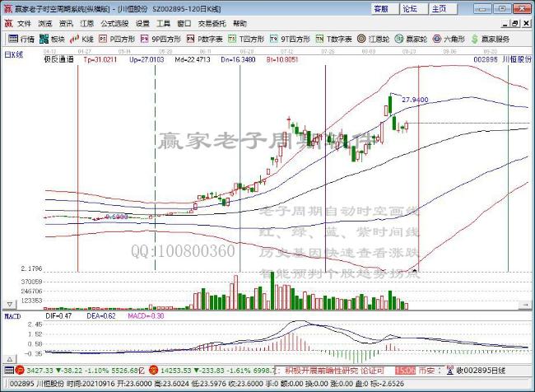Click the 日K线 period label
This screenshot has height=392, width=535.
tap(13, 53)
